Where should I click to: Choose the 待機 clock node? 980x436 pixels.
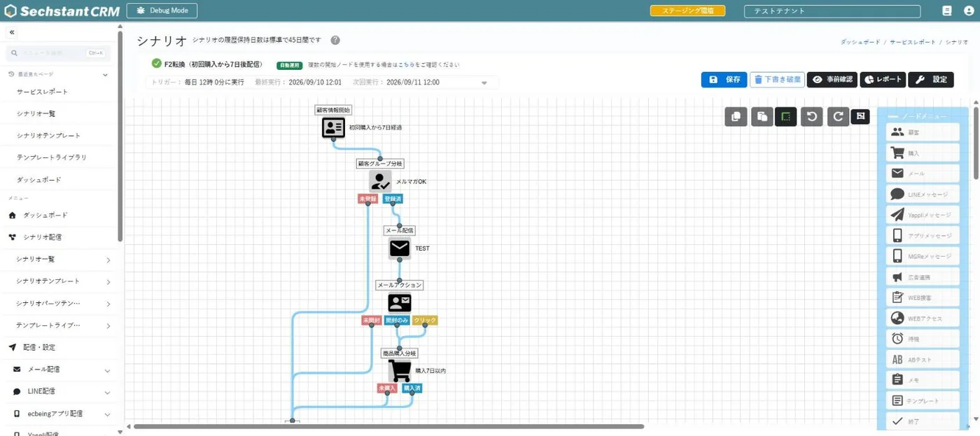[923, 339]
